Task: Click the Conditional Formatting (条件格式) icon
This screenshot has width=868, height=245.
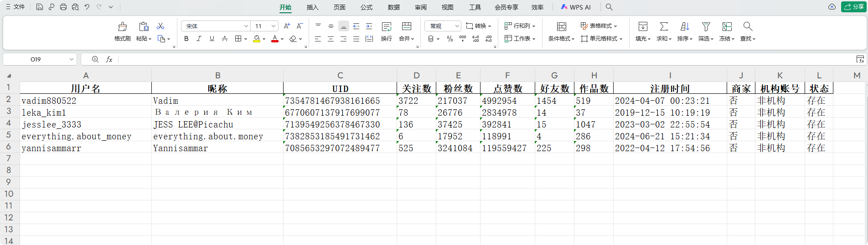Action: pyautogui.click(x=562, y=27)
